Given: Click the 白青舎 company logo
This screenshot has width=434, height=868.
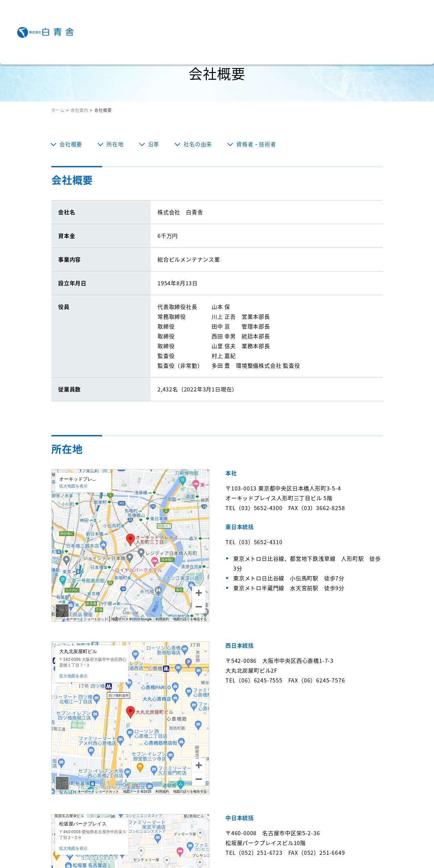Looking at the screenshot, I should (x=46, y=32).
